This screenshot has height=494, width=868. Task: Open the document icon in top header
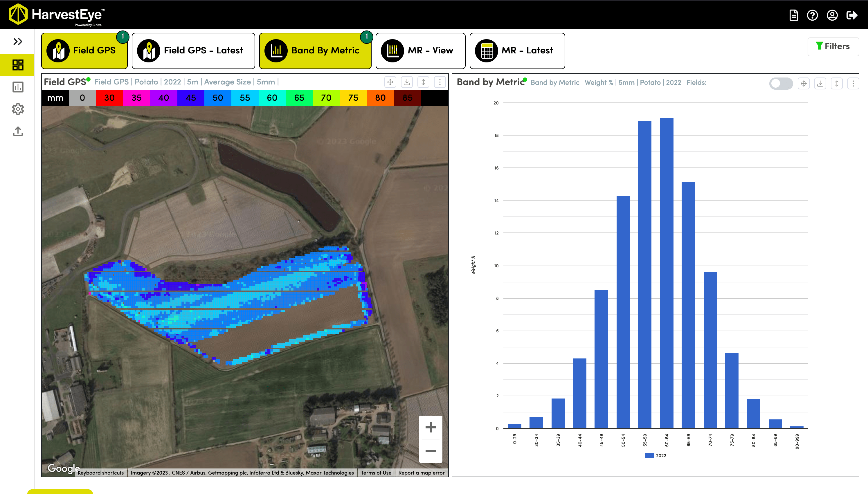(x=793, y=15)
